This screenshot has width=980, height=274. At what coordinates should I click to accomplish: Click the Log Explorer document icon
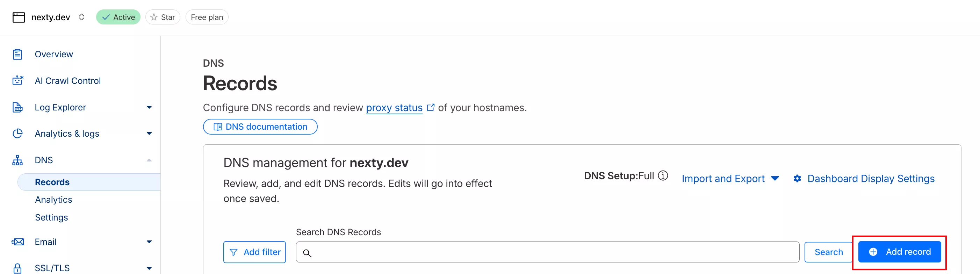click(17, 107)
